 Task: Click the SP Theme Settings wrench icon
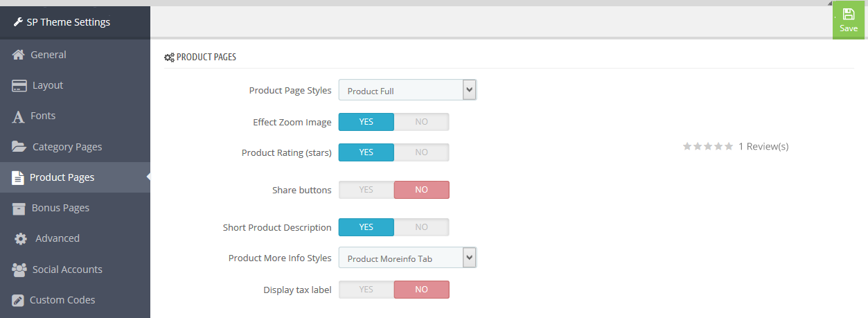18,22
